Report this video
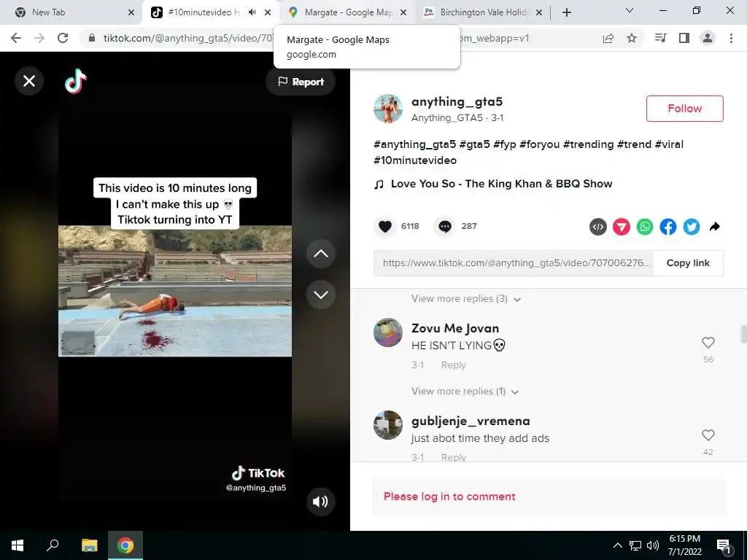 301,82
